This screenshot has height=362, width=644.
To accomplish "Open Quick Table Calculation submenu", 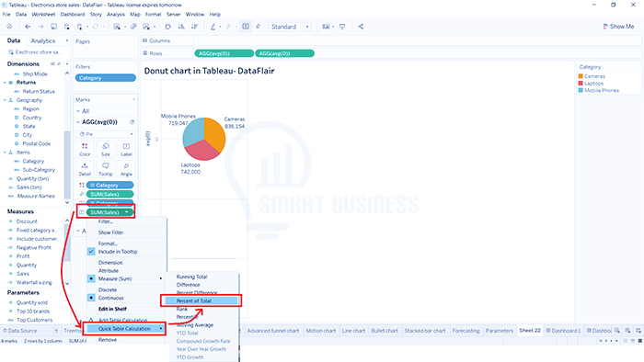I will pyautogui.click(x=124, y=329).
